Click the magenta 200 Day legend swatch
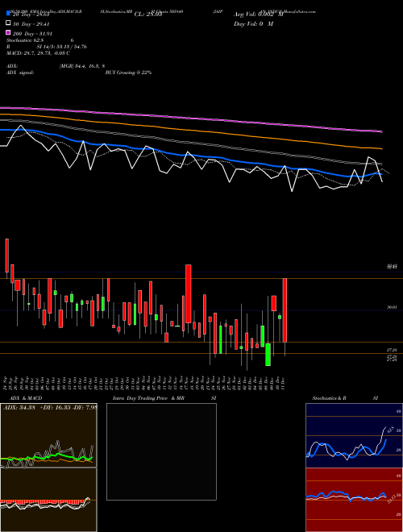This screenshot has height=532, width=403. 8,33
